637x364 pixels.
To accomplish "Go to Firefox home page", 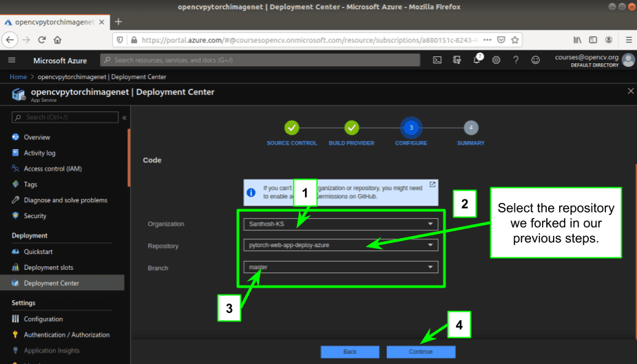I will pyautogui.click(x=58, y=40).
